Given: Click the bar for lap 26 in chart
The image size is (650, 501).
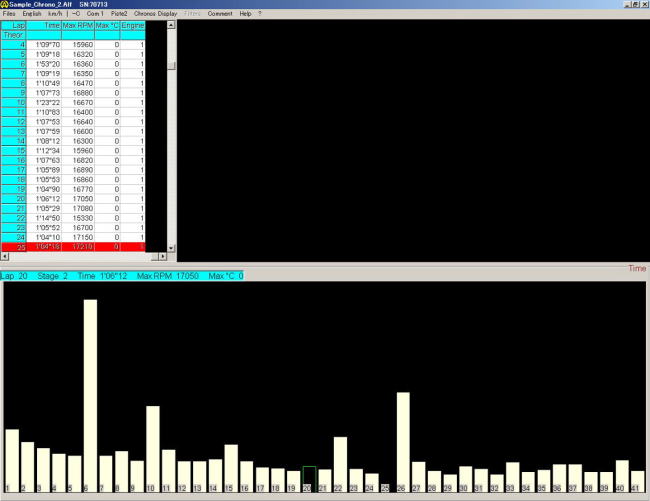Looking at the screenshot, I should pos(403,442).
